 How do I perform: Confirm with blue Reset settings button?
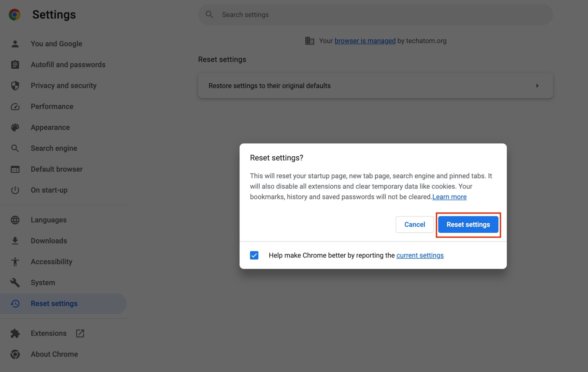468,225
